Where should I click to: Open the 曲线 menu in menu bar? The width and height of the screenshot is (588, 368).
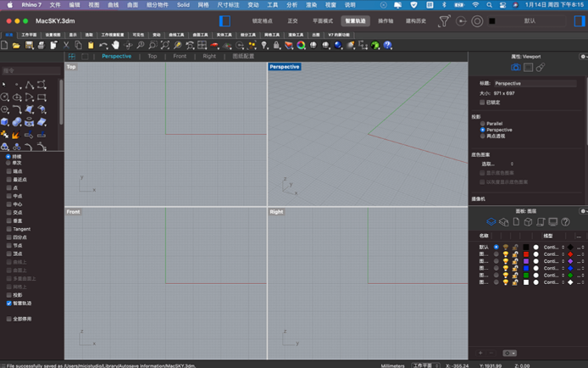(x=113, y=5)
